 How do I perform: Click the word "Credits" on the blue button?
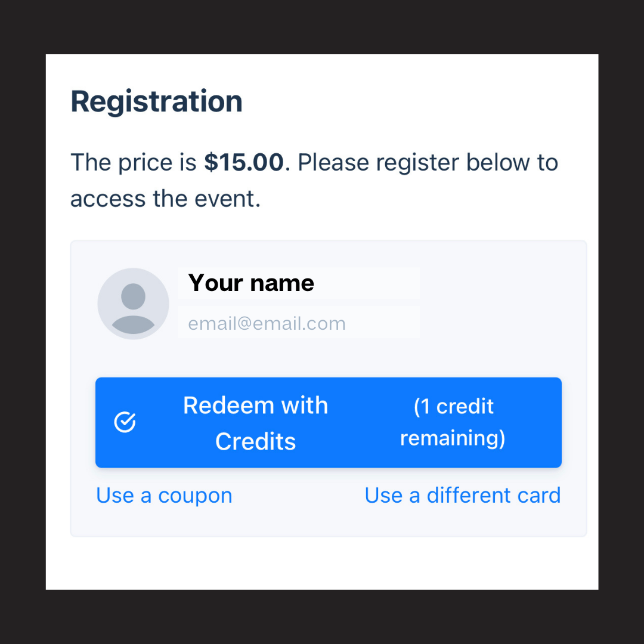click(x=255, y=441)
